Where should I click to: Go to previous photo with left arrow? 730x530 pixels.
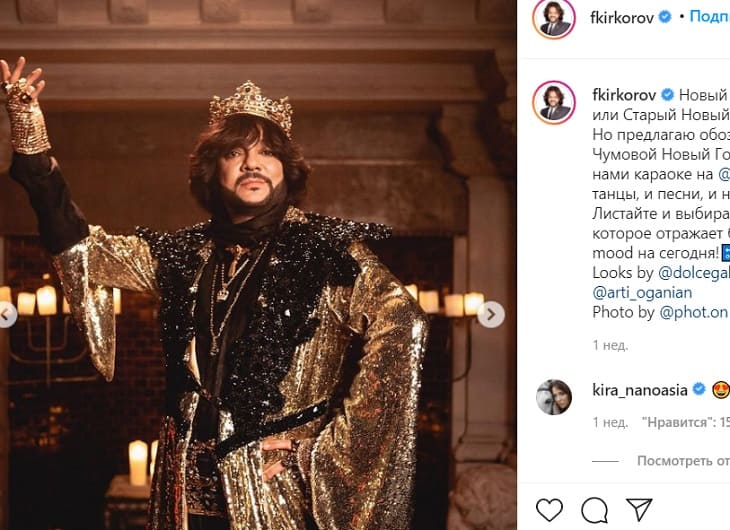8,315
